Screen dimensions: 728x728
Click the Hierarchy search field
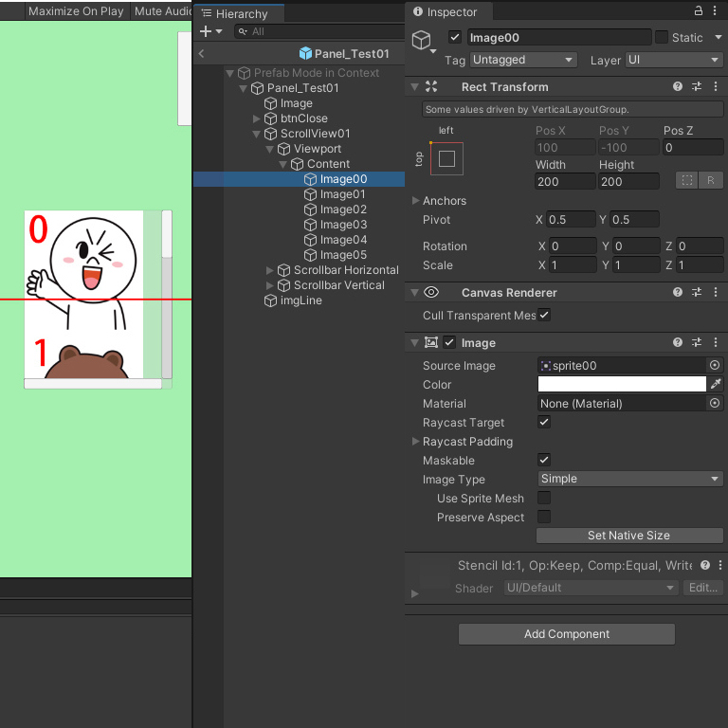(x=319, y=31)
